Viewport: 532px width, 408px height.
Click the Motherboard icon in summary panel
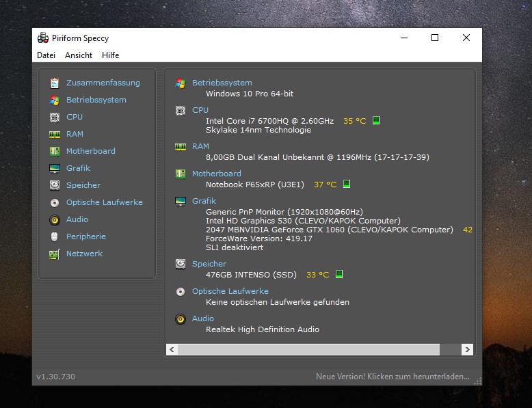(x=181, y=174)
